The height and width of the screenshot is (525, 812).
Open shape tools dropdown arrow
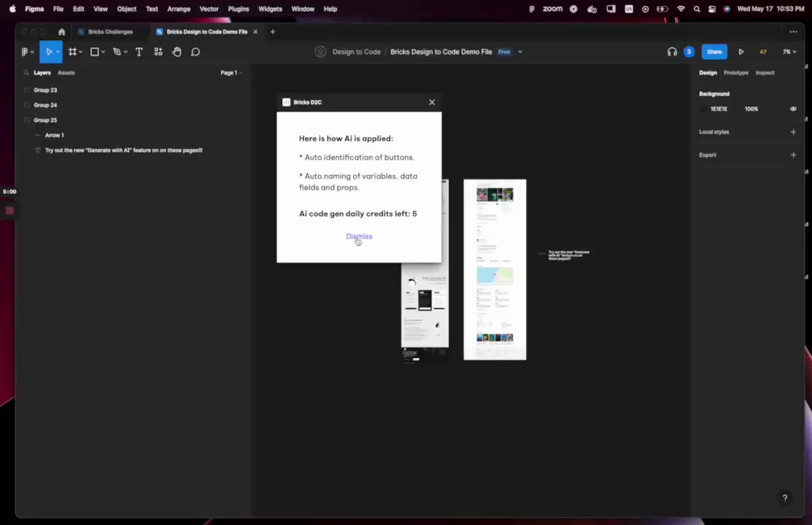103,52
